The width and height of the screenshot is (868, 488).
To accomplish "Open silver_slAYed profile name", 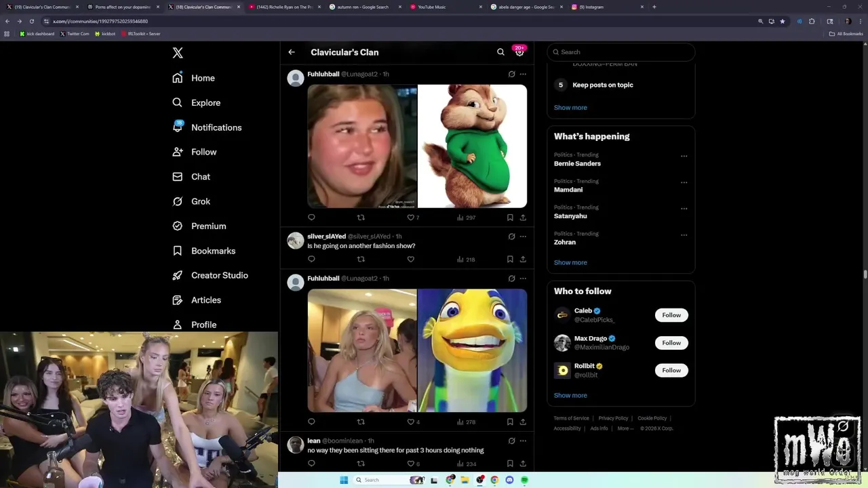I will pos(326,237).
